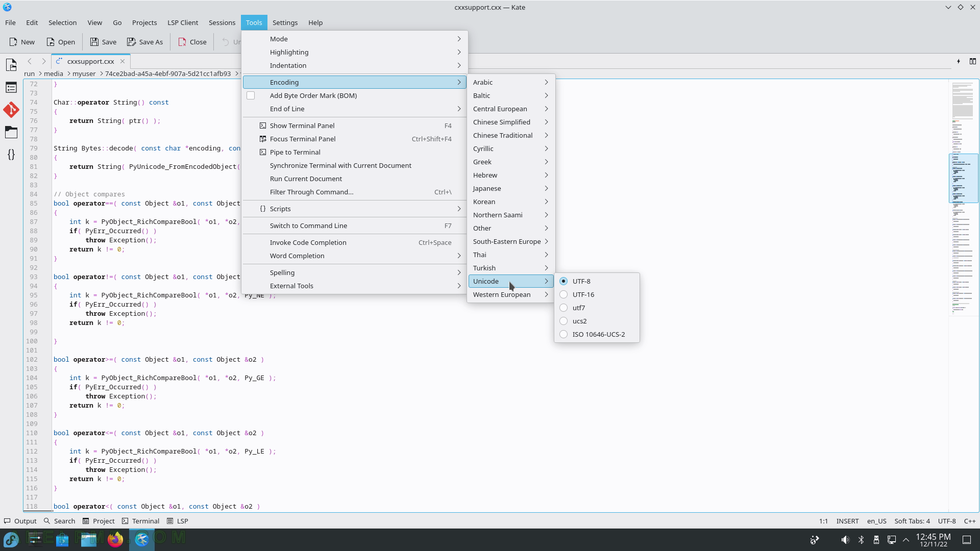Expand the Cyrillic encoding submenu

tap(511, 148)
